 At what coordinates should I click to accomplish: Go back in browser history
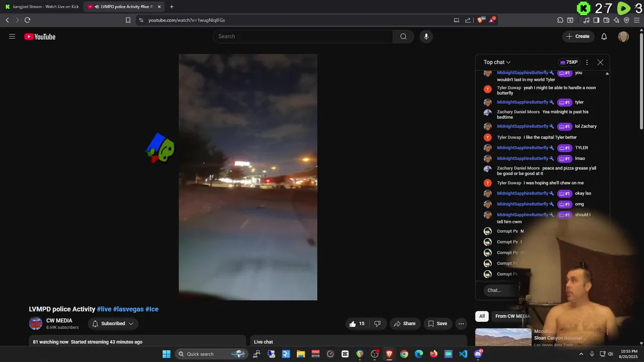point(8,20)
